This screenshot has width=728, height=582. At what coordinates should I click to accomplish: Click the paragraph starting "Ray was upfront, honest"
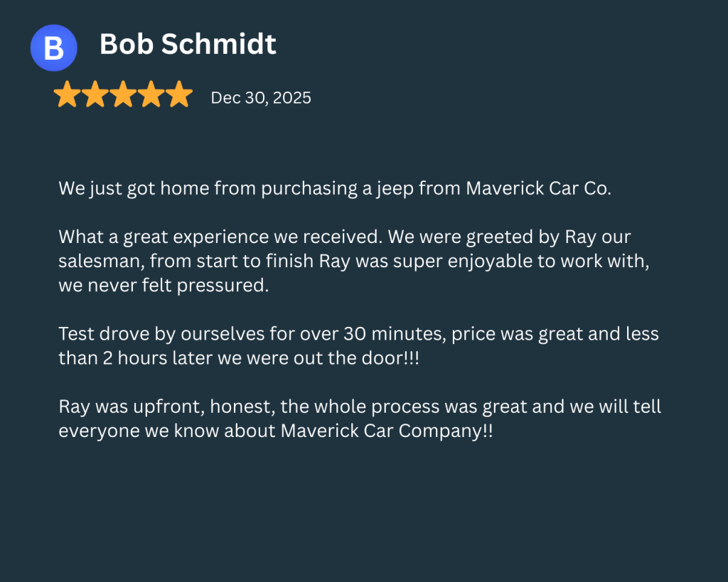tap(360, 419)
